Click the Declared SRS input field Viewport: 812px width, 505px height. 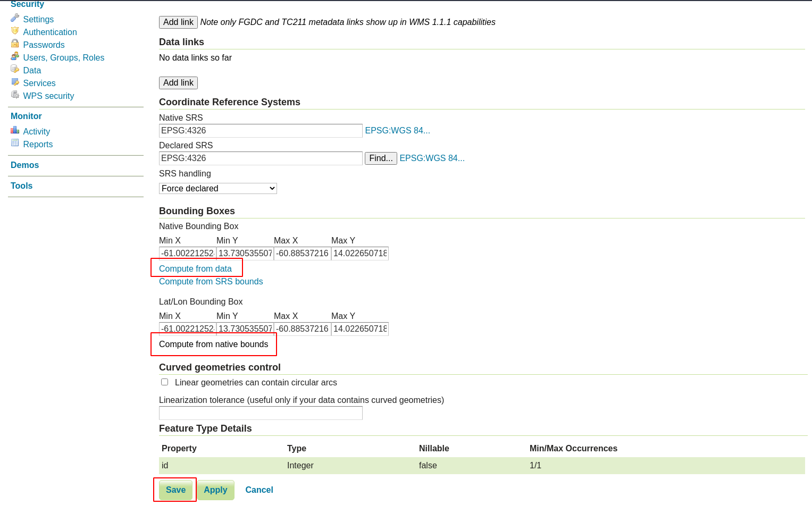point(261,158)
